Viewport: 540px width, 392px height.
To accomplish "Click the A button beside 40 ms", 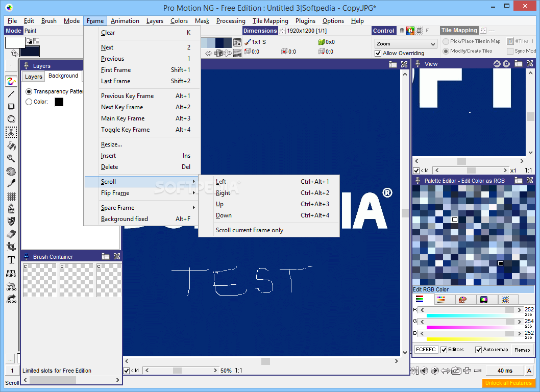I will click(529, 371).
